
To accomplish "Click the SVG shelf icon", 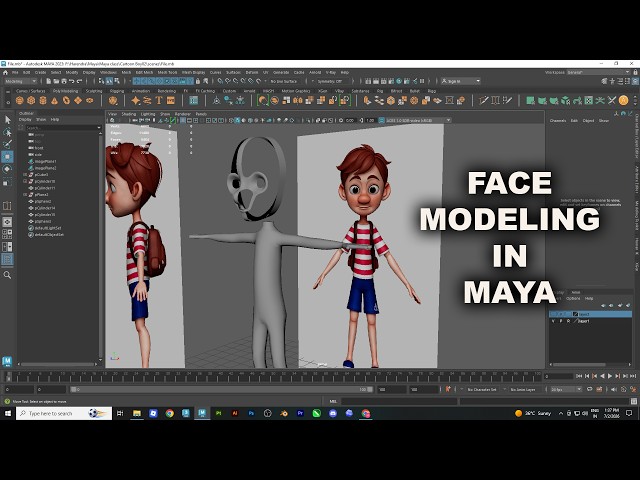I will 171,100.
